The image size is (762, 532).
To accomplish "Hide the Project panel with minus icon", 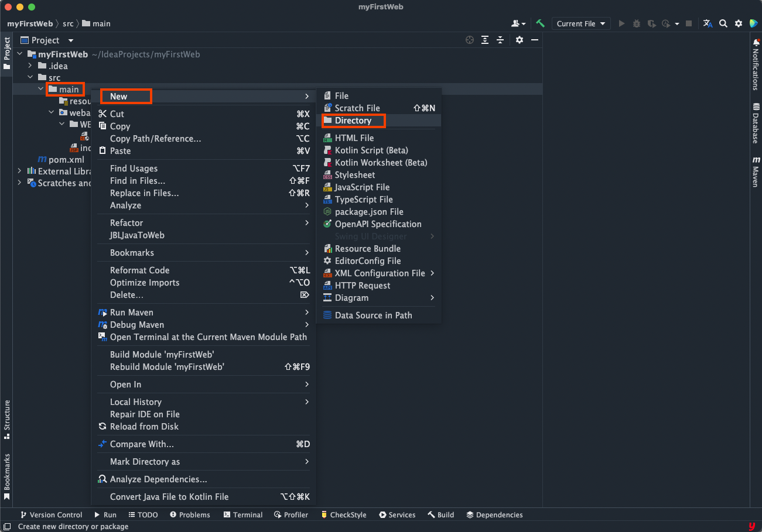I will click(535, 40).
